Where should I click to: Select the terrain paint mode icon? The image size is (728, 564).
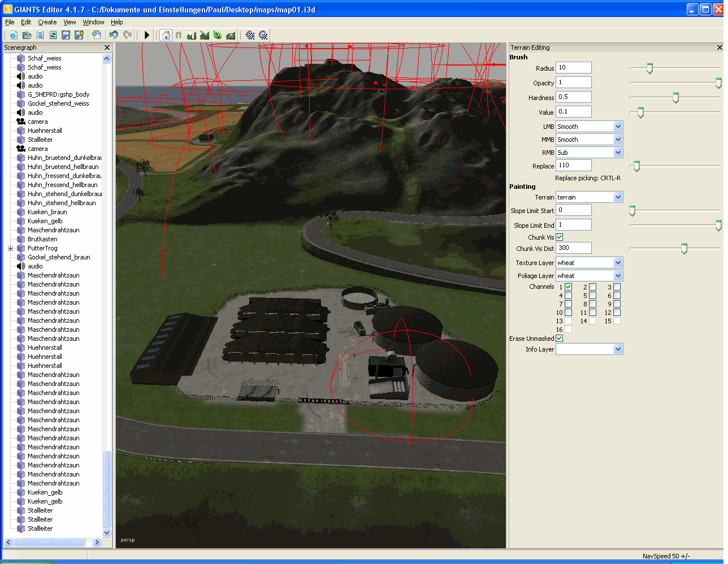pyautogui.click(x=205, y=35)
